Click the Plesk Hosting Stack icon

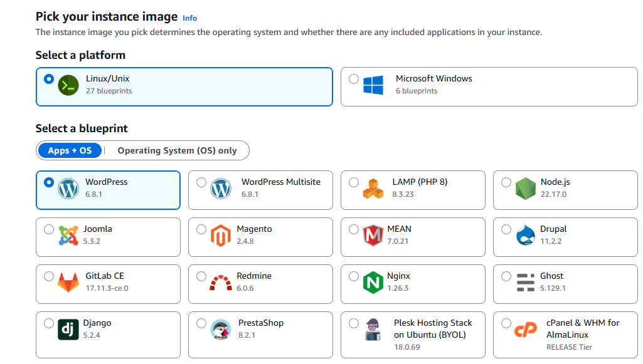(373, 330)
